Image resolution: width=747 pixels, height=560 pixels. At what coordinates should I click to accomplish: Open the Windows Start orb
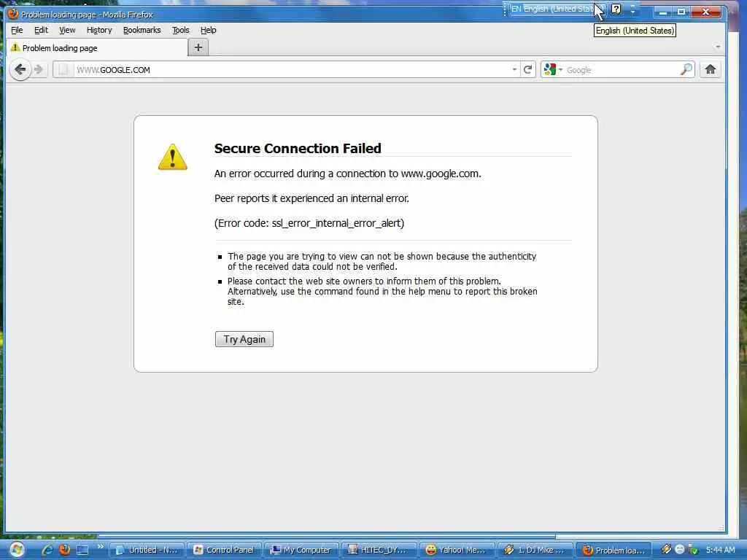16,550
